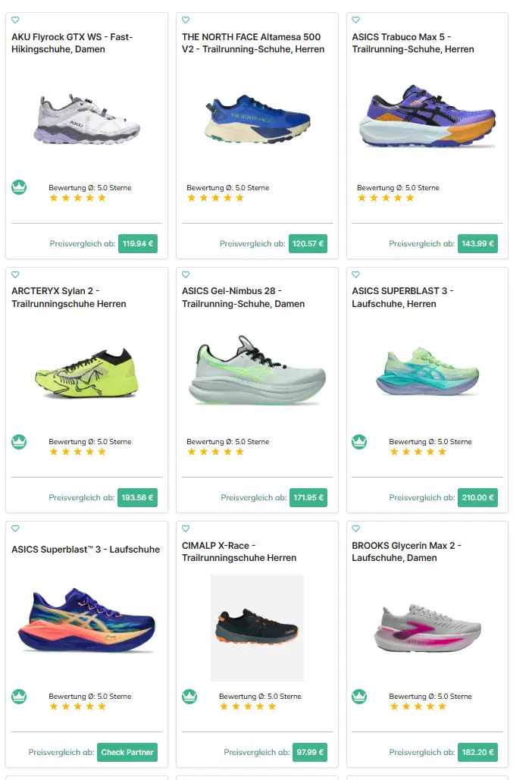Click heart icon on BROOKS Glycerin Max 2 card
Viewport: 532px width, 780px height.
coord(355,528)
